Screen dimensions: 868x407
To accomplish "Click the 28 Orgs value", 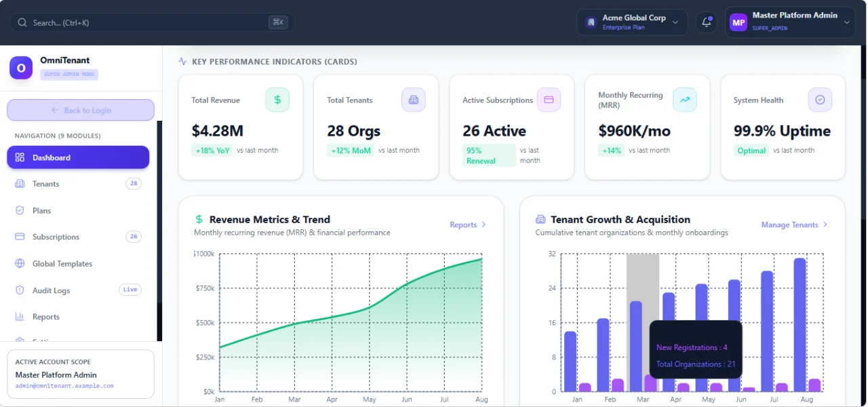I will [353, 131].
